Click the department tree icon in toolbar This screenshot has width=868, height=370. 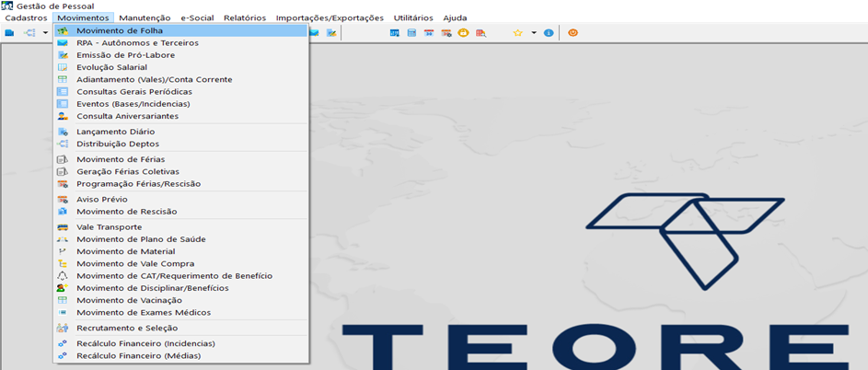pos(29,33)
